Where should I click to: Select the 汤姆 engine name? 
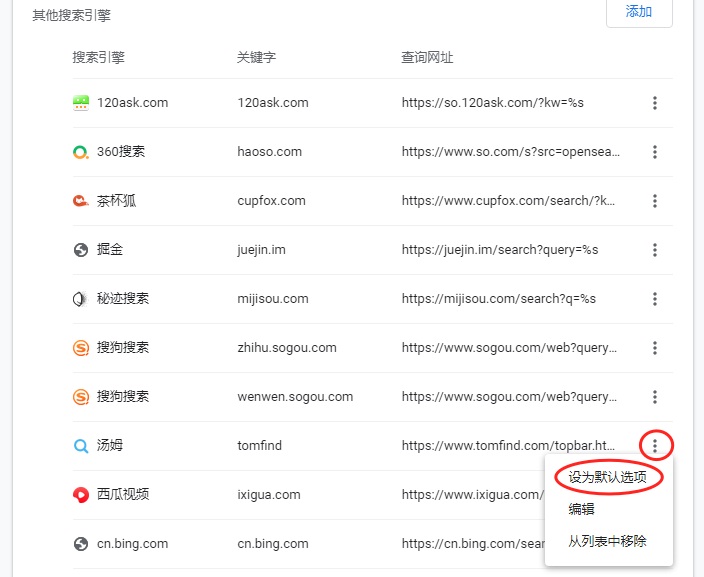click(x=110, y=445)
